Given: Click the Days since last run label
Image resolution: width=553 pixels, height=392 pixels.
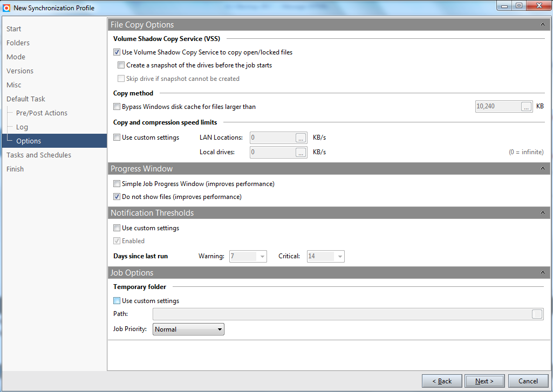Looking at the screenshot, I should click(140, 256).
